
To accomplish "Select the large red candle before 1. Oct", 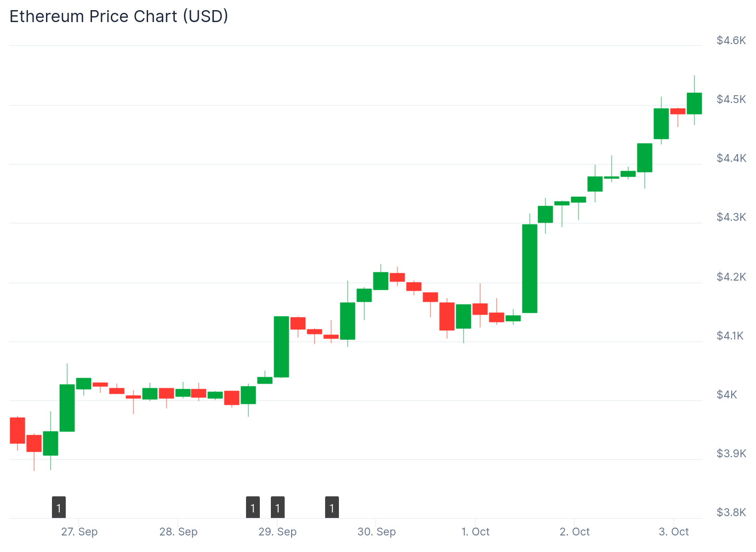I will [447, 316].
